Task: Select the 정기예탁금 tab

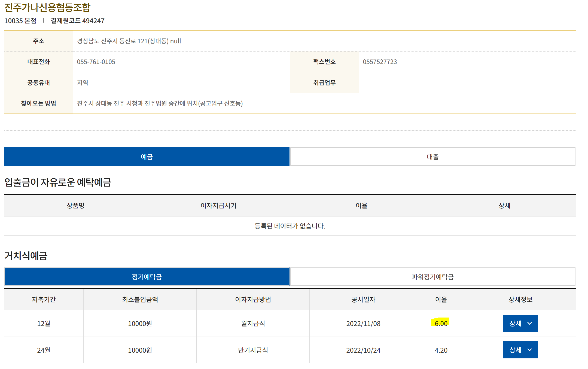Action: [147, 277]
